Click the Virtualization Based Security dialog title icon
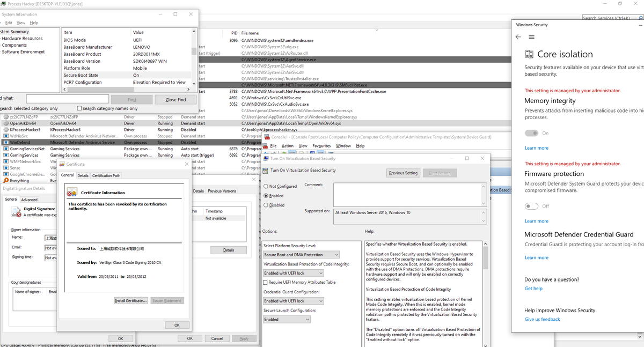This screenshot has width=644, height=347. 266,159
